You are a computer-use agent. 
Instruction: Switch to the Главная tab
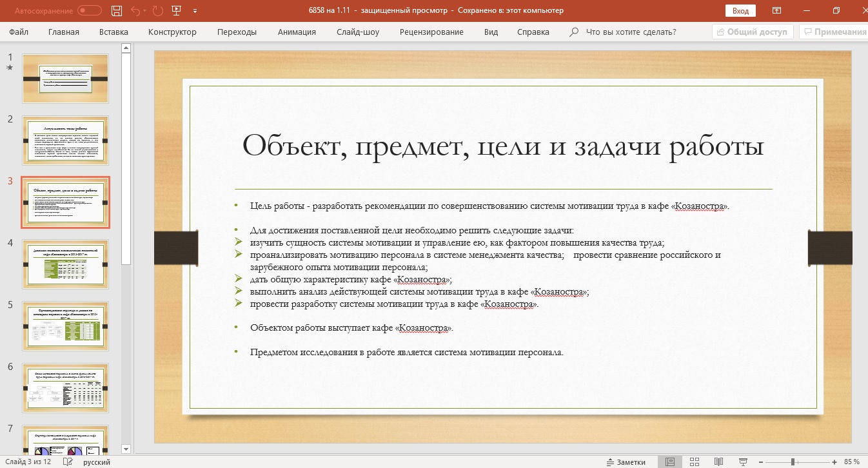64,32
